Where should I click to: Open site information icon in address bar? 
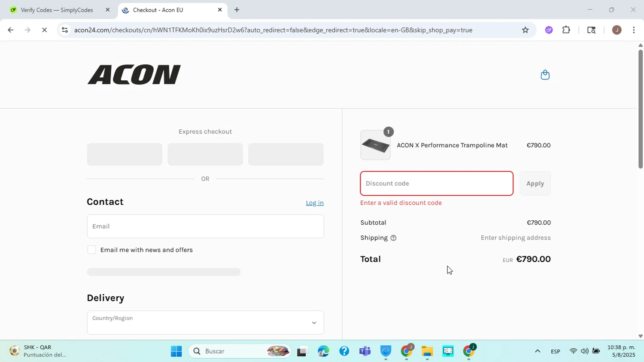(65, 30)
